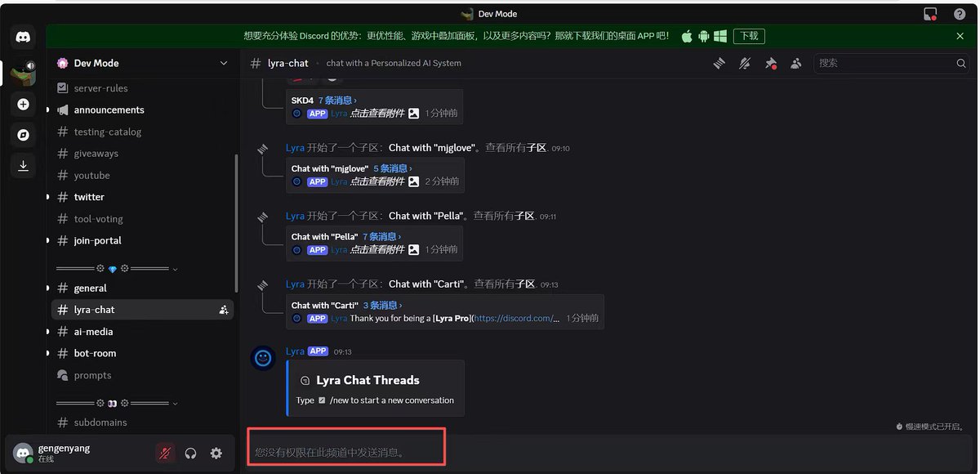The image size is (980, 474).
Task: Click attachment image icon in Pella thread preview
Action: click(414, 249)
